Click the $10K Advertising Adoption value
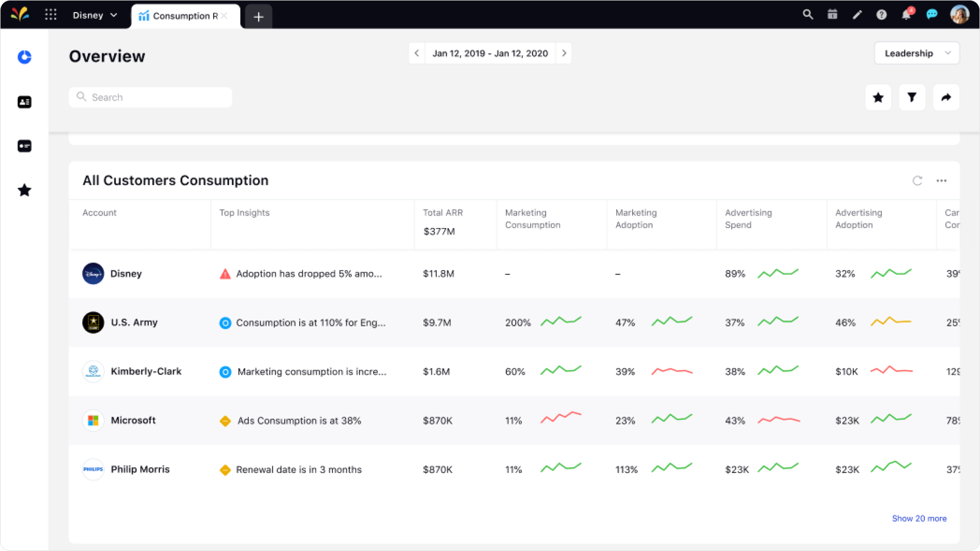This screenshot has height=551, width=980. pos(846,372)
